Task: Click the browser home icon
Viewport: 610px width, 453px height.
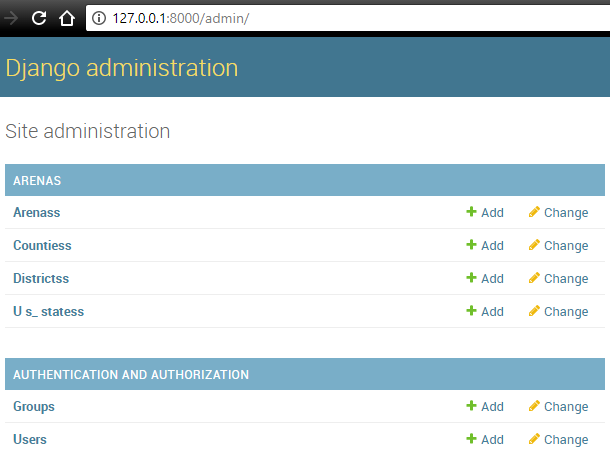Action: pos(67,18)
